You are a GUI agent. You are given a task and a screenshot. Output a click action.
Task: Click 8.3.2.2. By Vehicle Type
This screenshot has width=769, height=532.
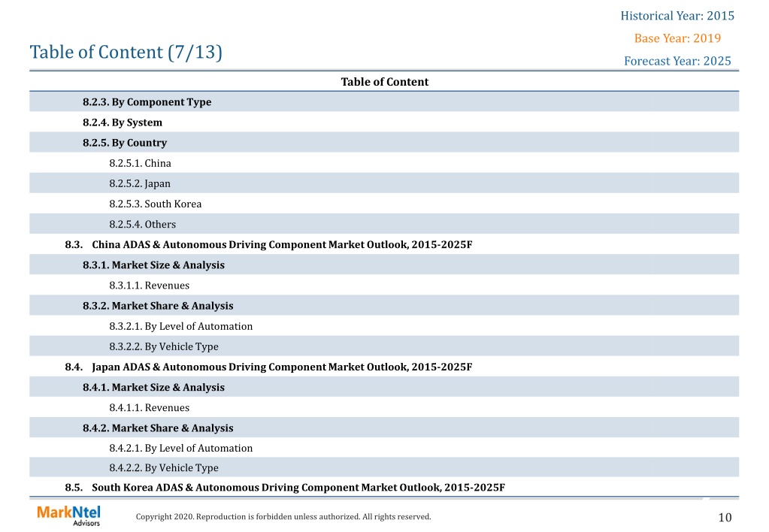(164, 346)
